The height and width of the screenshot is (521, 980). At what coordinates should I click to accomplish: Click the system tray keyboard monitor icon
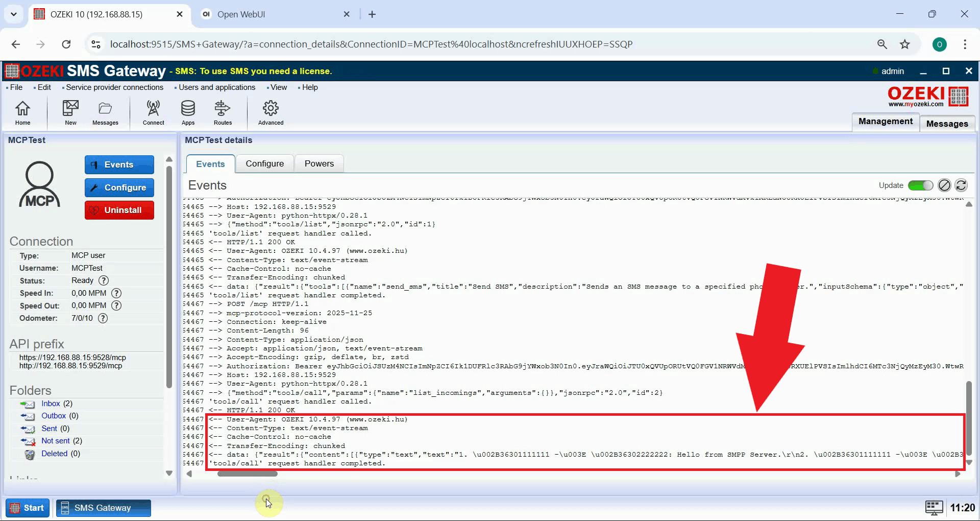click(x=934, y=508)
